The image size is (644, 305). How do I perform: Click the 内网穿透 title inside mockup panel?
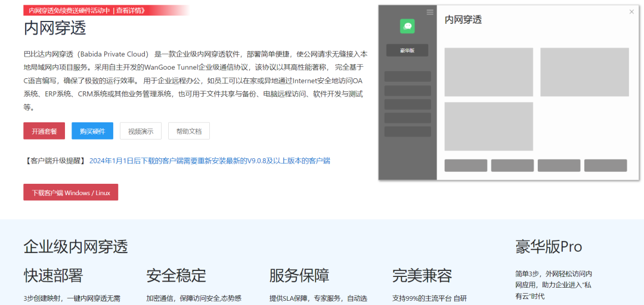463,19
